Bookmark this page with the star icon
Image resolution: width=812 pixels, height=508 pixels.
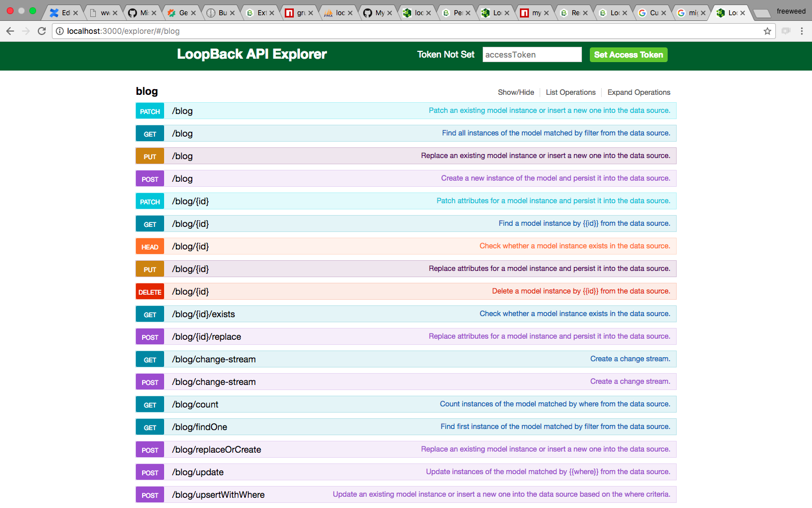767,31
